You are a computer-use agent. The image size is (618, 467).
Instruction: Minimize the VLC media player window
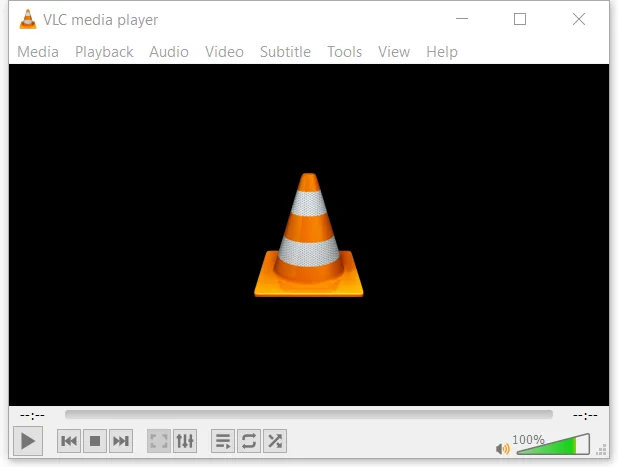[462, 19]
